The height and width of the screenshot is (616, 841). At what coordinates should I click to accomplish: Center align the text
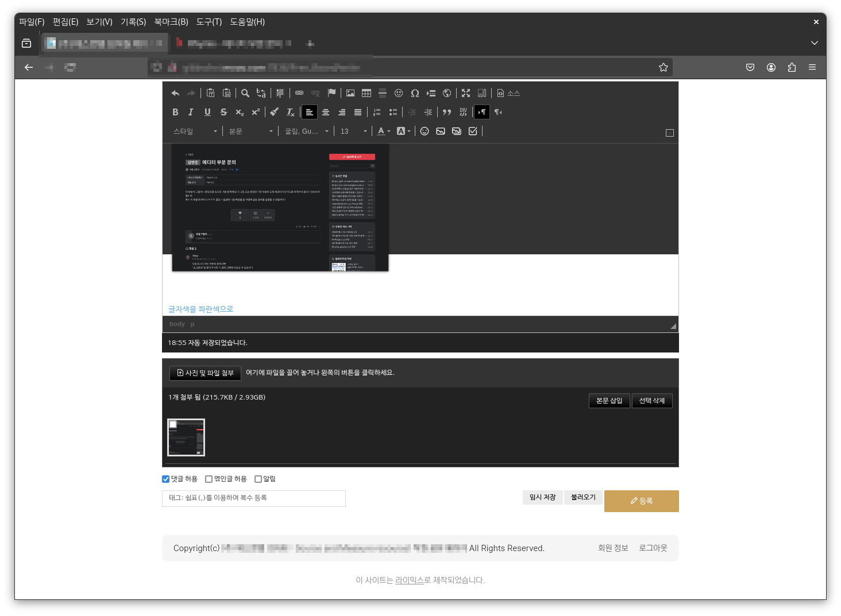pyautogui.click(x=326, y=112)
